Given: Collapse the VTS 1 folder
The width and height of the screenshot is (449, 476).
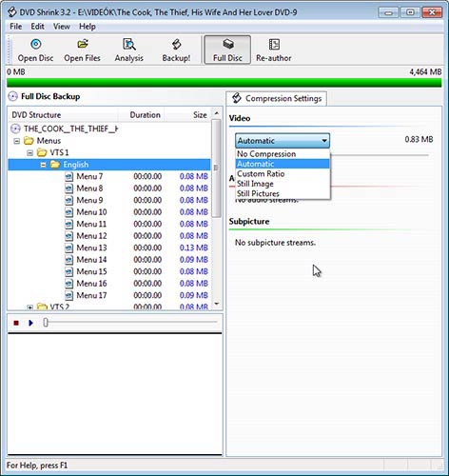Looking at the screenshot, I should [29, 153].
